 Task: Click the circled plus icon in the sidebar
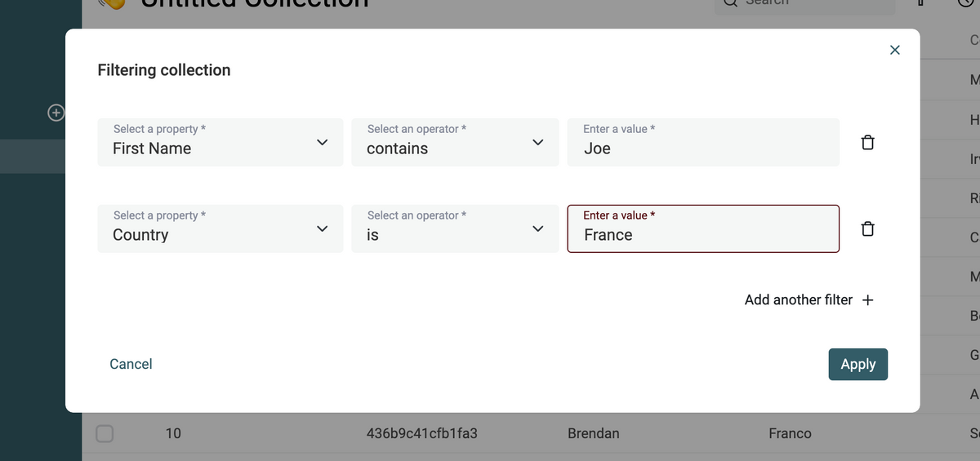[x=56, y=113]
